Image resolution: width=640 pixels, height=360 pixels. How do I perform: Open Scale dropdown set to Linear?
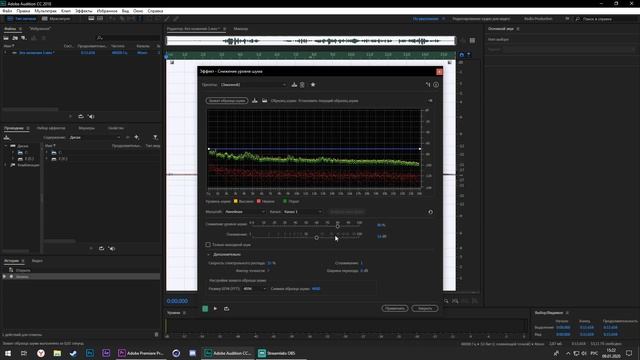245,212
